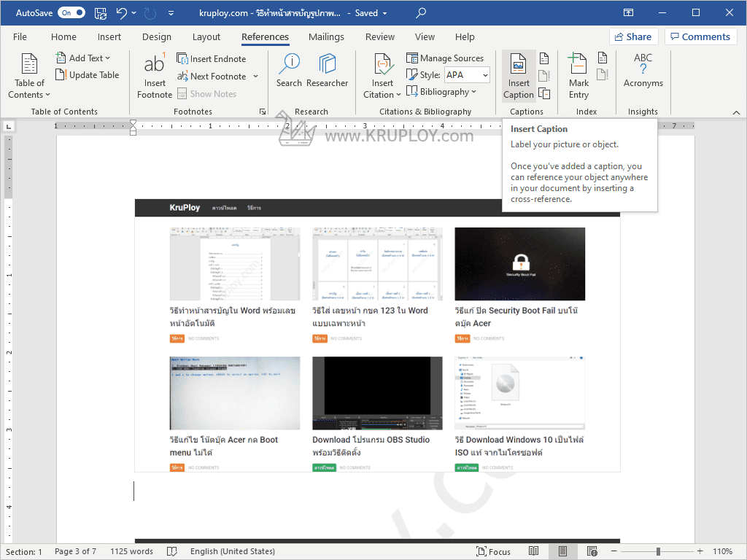The image size is (747, 560).
Task: Open the File tab
Action: (x=20, y=36)
